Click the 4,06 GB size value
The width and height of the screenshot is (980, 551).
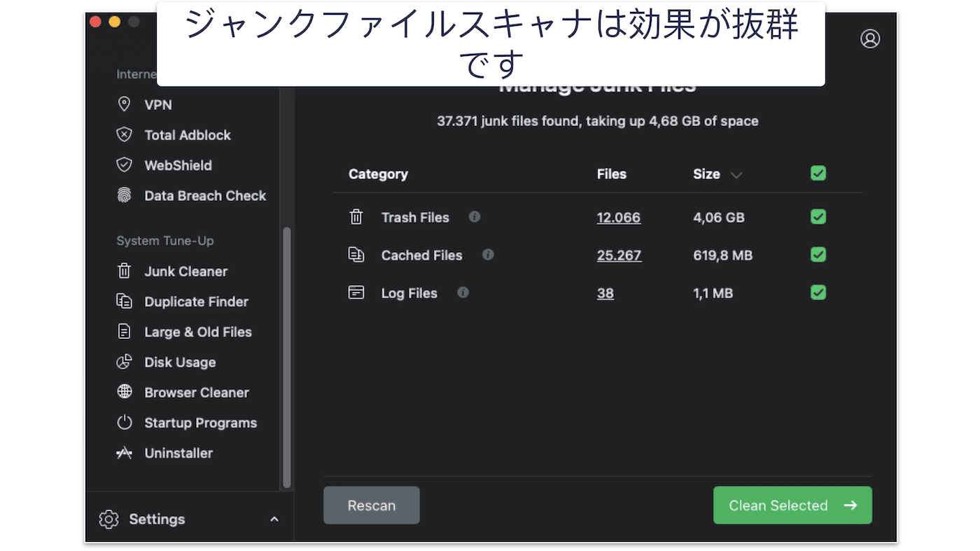(719, 217)
